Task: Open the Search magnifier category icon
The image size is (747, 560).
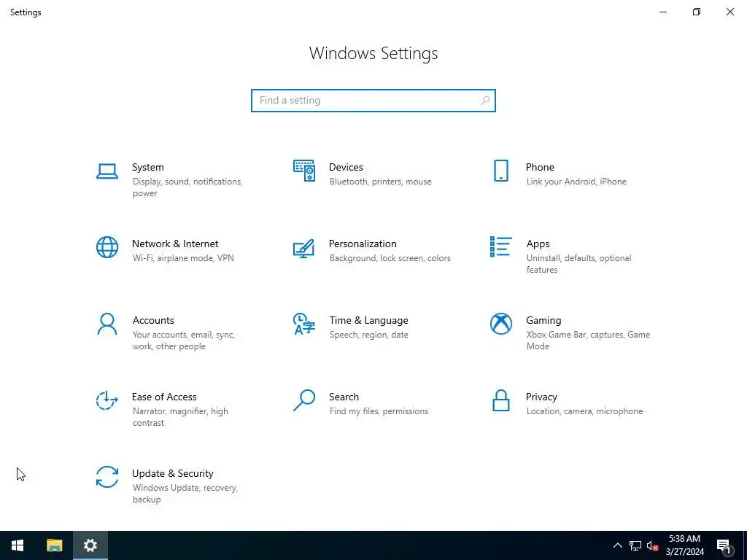Action: [x=304, y=400]
